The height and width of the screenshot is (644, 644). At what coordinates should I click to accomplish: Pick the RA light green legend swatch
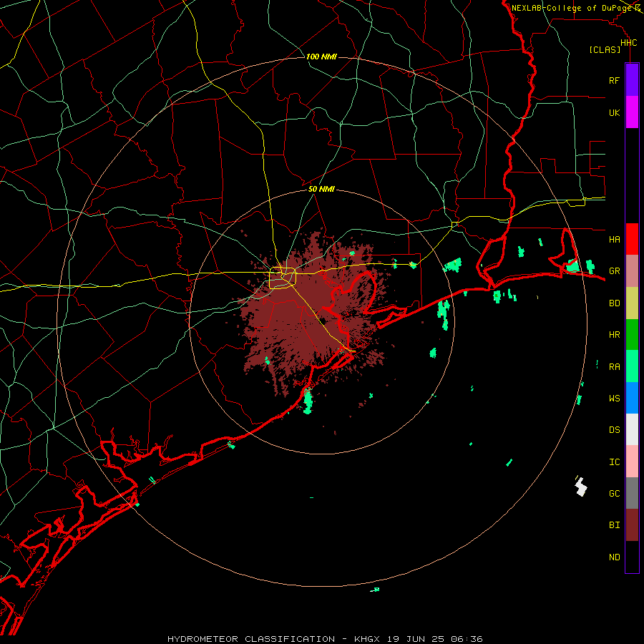[x=632, y=366]
